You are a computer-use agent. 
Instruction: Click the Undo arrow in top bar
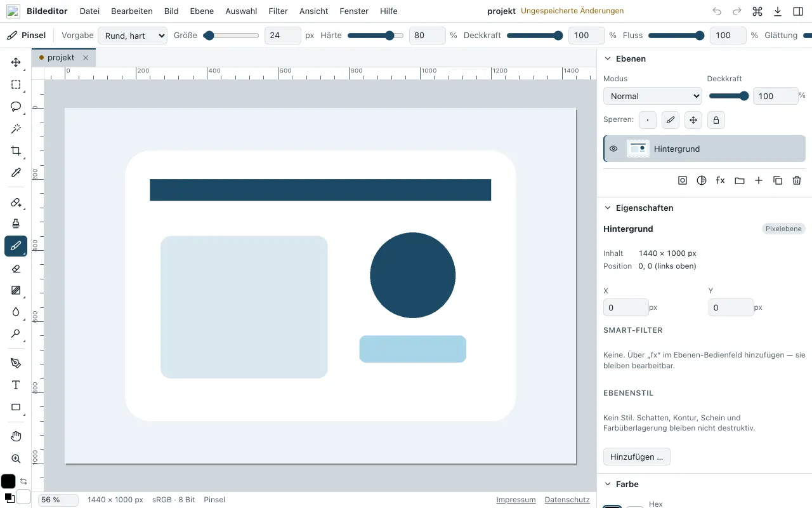(x=717, y=11)
